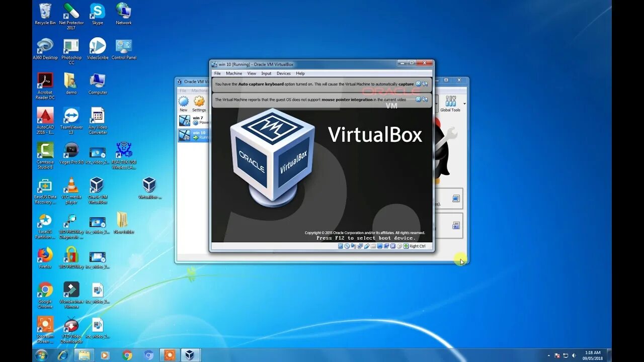The width and height of the screenshot is (644, 362).
Task: Open the Input menu of the VM window
Action: coord(266,73)
